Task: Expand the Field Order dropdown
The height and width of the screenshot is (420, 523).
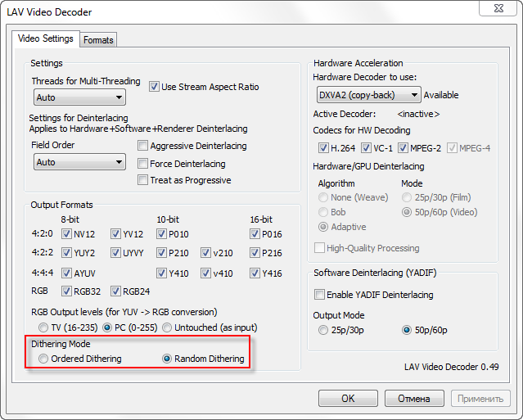Action: pos(79,162)
